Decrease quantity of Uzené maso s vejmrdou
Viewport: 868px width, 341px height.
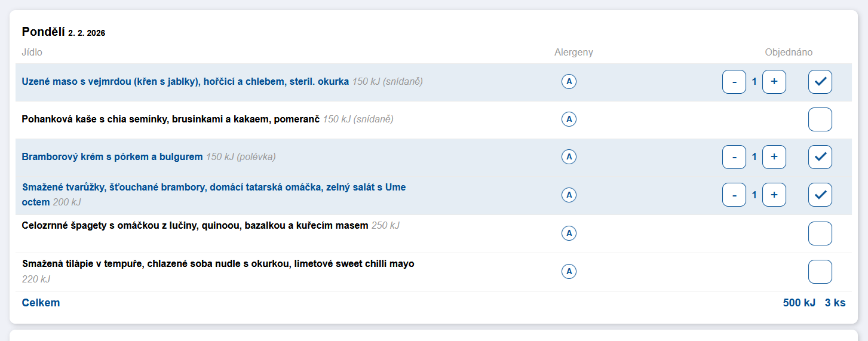click(734, 82)
